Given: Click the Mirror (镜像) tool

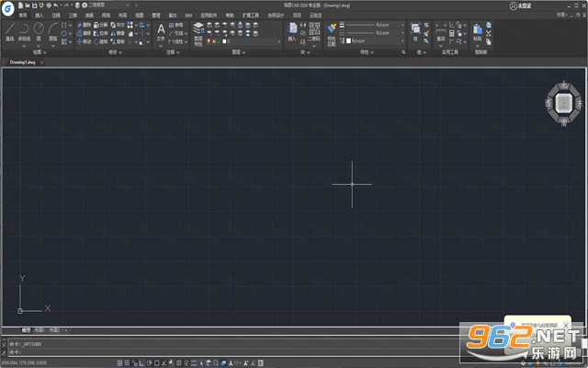Looking at the screenshot, I should point(118,33).
